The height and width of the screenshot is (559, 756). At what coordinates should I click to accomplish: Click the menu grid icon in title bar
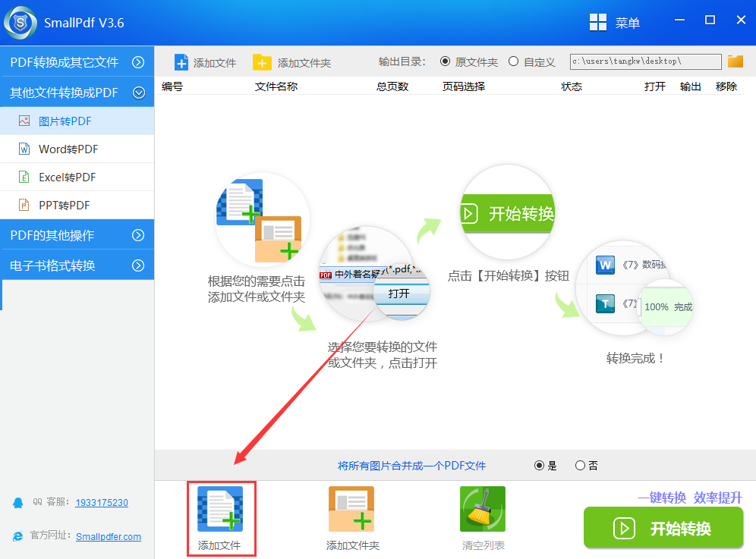coord(598,22)
